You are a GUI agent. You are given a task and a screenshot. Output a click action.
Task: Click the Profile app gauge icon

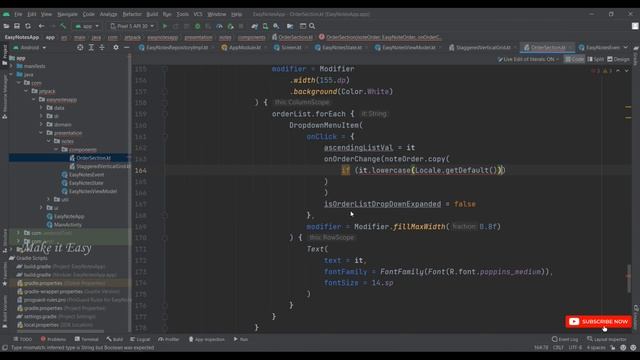tap(219, 26)
